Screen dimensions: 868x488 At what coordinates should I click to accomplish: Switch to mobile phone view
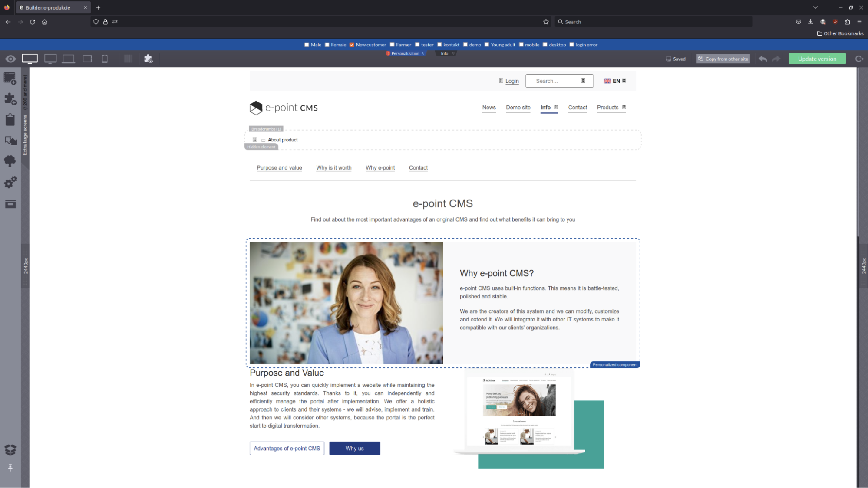tap(104, 59)
